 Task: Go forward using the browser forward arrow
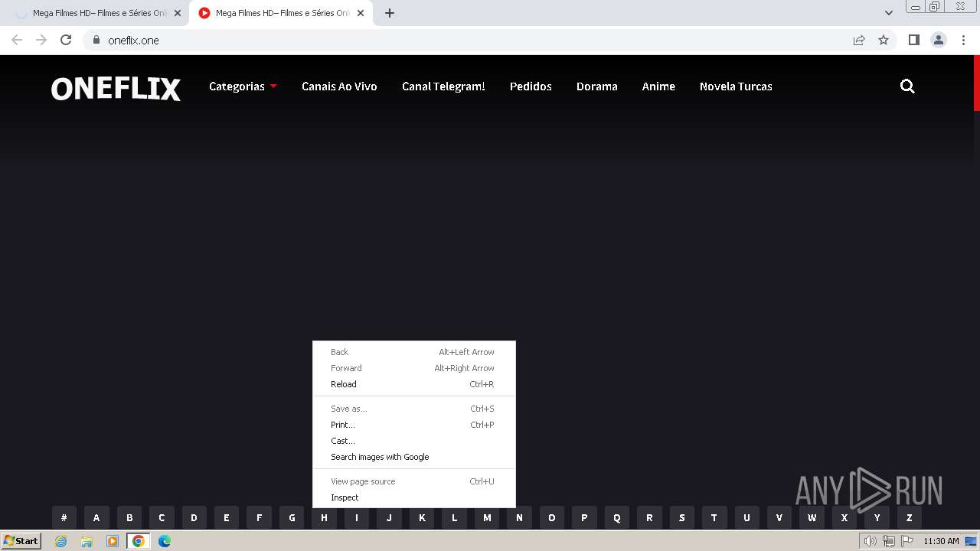coord(41,40)
